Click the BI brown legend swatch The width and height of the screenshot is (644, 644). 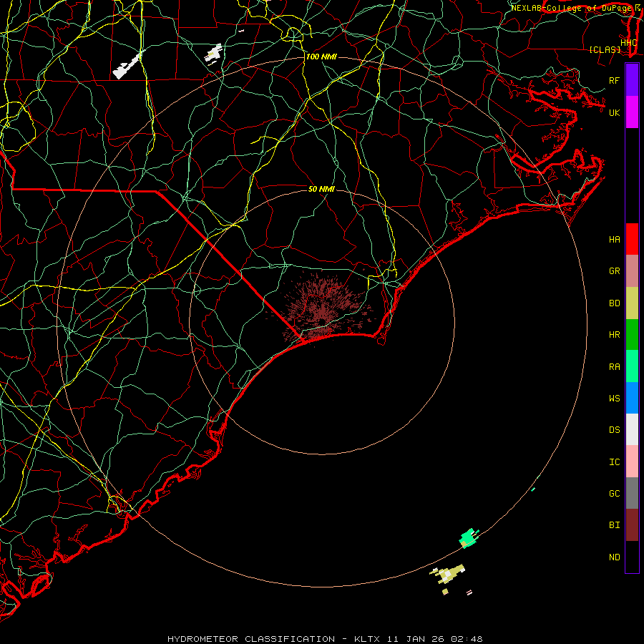pyautogui.click(x=632, y=525)
